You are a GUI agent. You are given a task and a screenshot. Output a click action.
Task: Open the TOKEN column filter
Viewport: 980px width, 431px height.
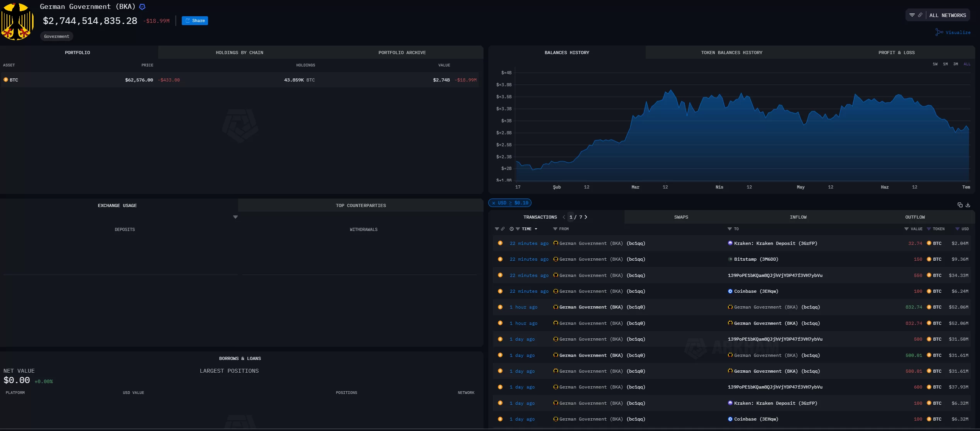pyautogui.click(x=929, y=229)
